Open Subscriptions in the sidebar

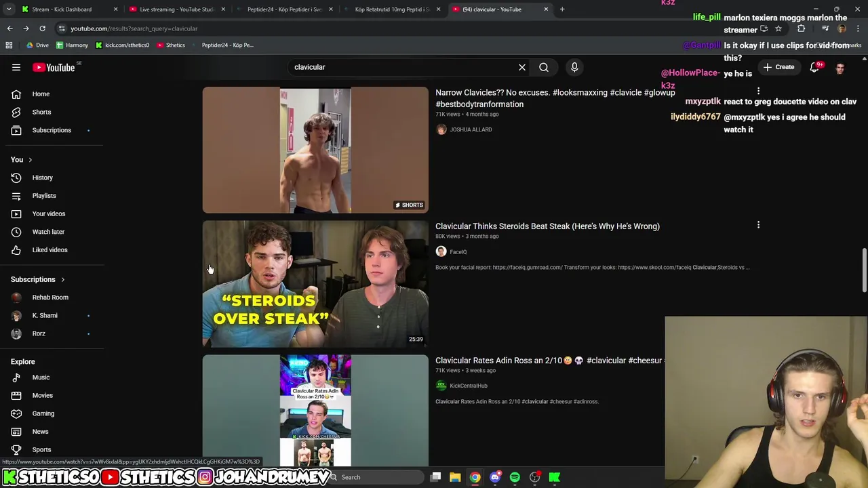[52, 130]
